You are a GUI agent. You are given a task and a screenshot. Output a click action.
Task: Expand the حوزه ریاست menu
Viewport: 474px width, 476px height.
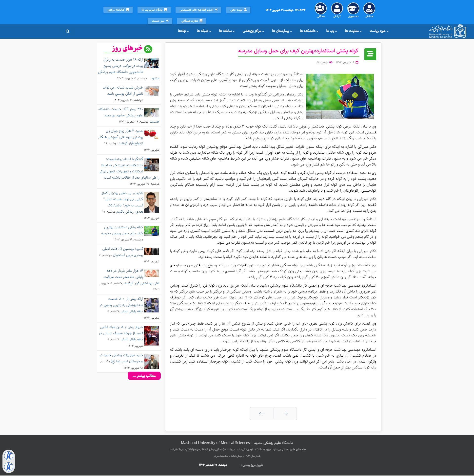pyautogui.click(x=379, y=31)
